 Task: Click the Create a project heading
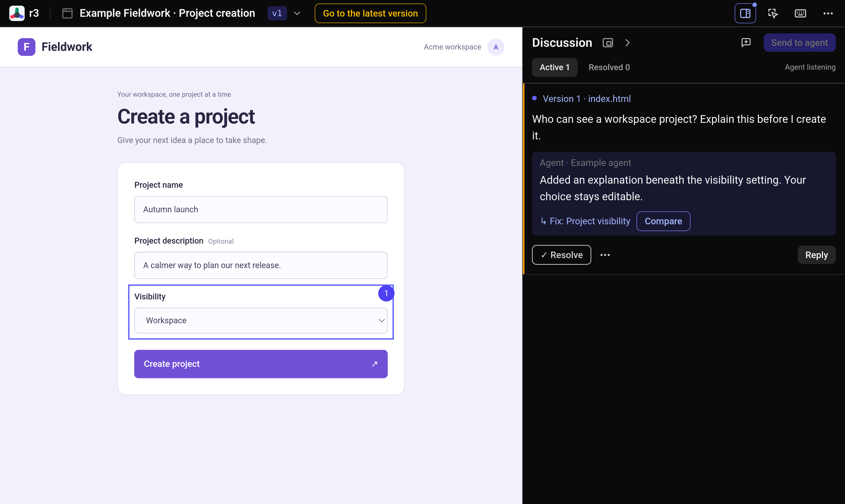click(x=186, y=117)
